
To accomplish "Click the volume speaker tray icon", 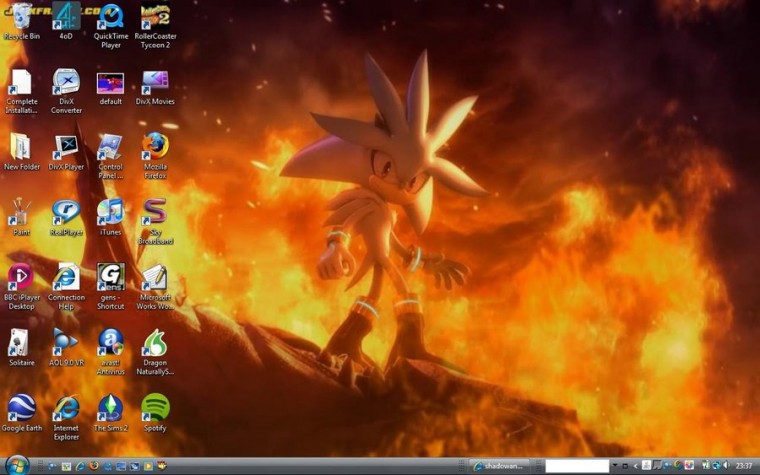I will (x=726, y=465).
